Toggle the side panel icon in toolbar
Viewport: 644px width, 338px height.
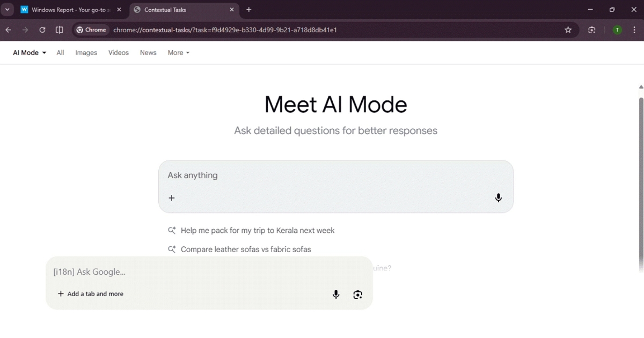tap(60, 30)
